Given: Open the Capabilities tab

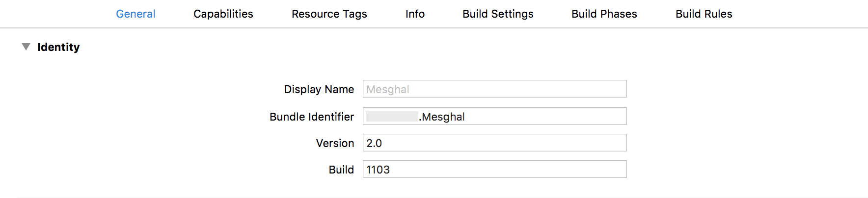Looking at the screenshot, I should coord(223,14).
